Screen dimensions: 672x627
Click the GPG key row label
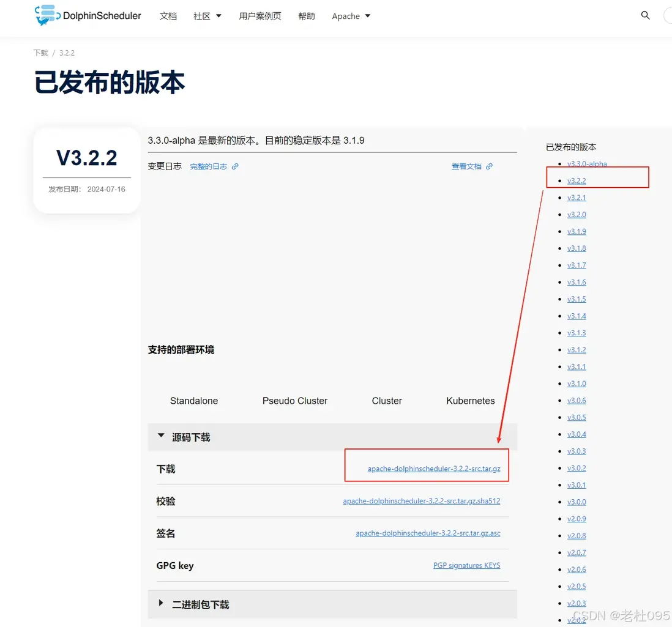[x=175, y=565]
